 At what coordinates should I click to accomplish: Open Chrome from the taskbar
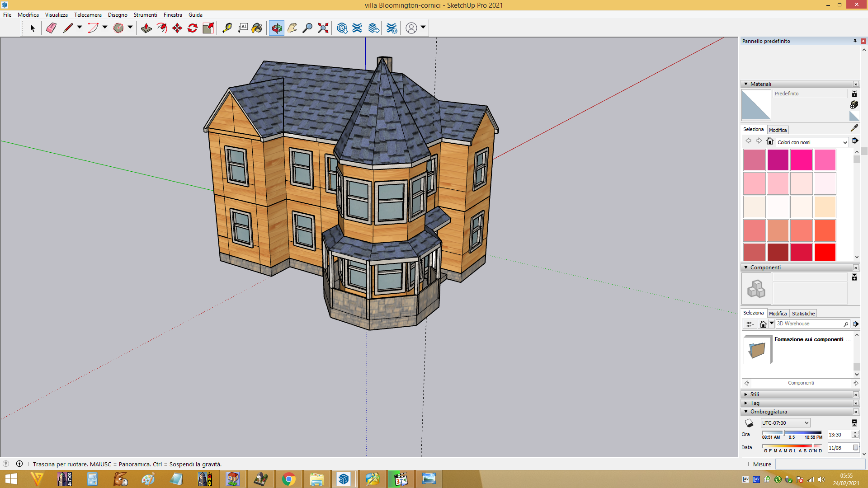[x=288, y=479]
